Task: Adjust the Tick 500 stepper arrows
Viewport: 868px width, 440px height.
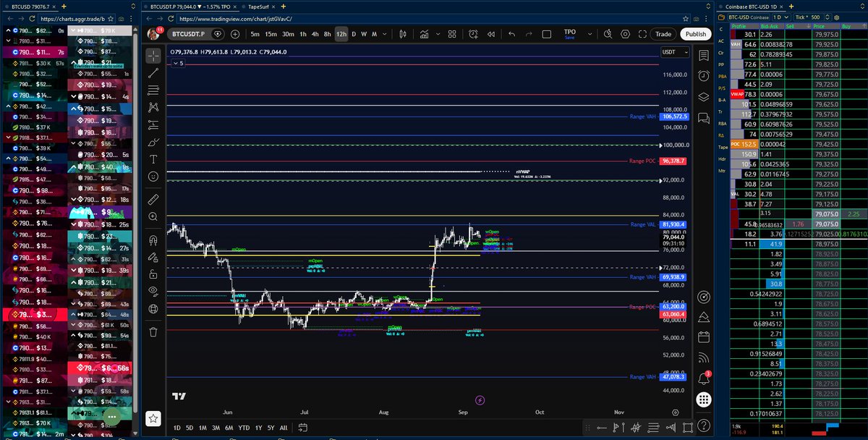Action: click(x=827, y=17)
